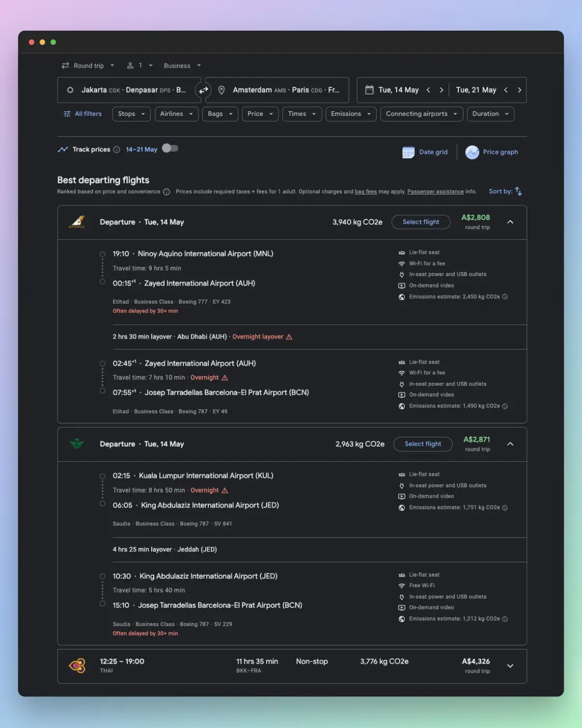Image resolution: width=582 pixels, height=728 pixels.
Task: Click the Track prices info icon
Action: pos(116,150)
